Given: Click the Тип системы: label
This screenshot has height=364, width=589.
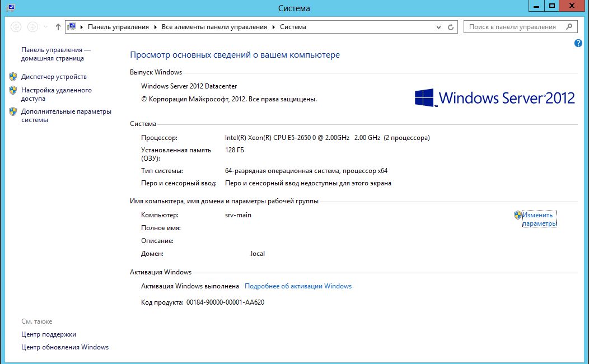Looking at the screenshot, I should tap(162, 171).
